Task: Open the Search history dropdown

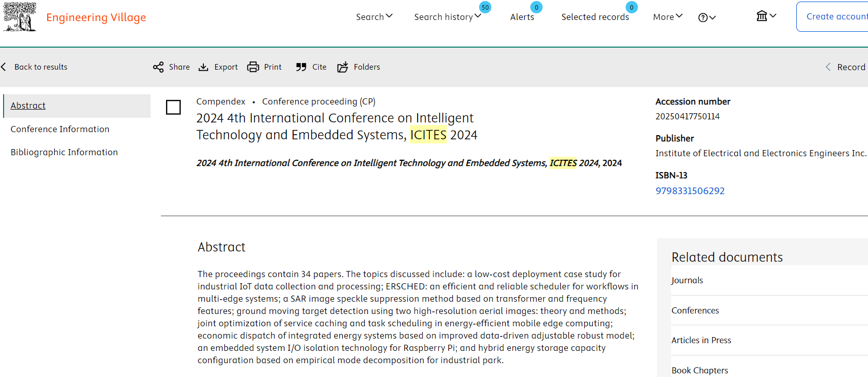Action: click(x=447, y=17)
